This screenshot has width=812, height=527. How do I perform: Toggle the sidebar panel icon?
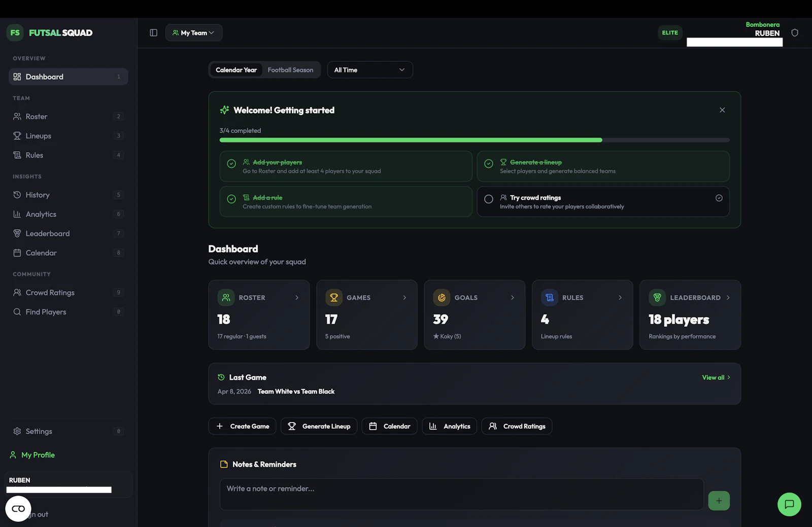tap(153, 32)
